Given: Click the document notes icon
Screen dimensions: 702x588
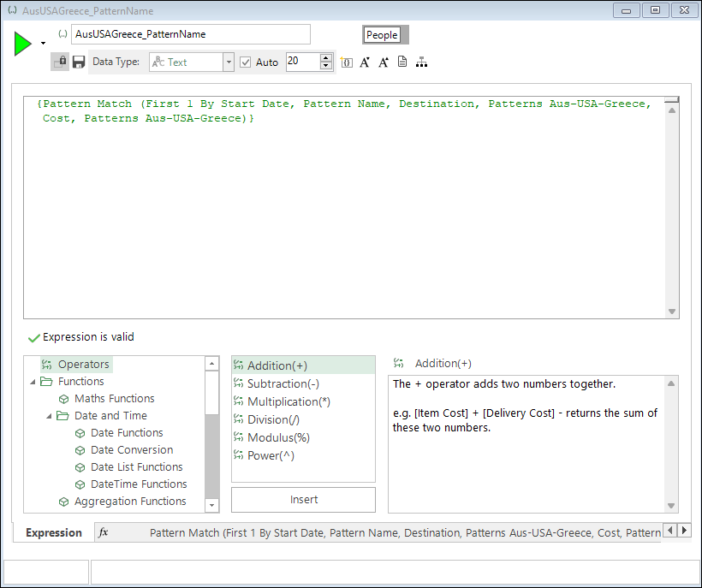Looking at the screenshot, I should tap(402, 62).
